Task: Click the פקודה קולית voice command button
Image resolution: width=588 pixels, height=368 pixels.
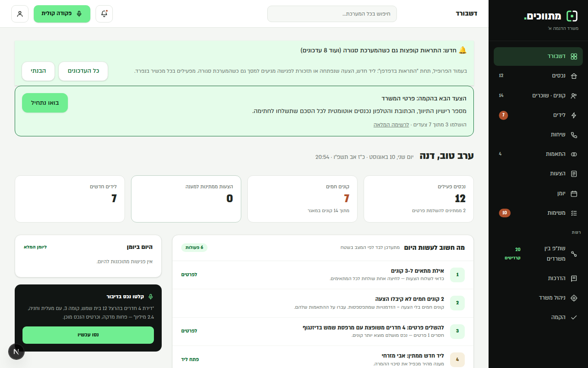Action: [x=62, y=14]
